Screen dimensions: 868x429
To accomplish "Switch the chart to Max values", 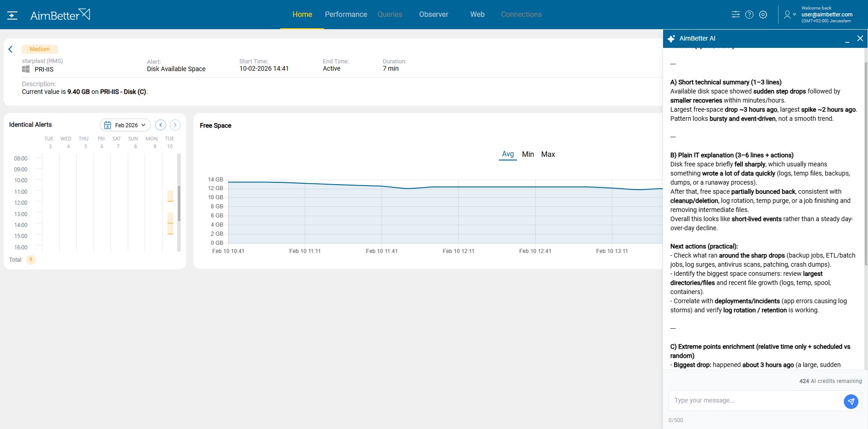I will coord(548,154).
